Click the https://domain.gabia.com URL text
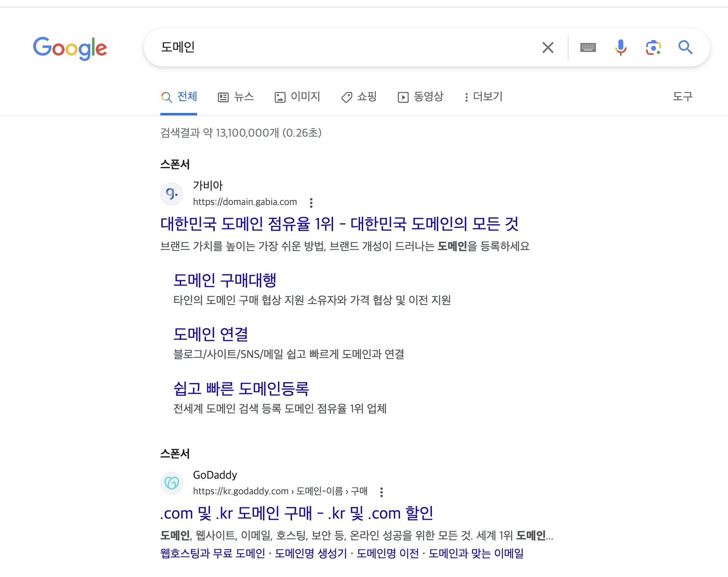This screenshot has height=577, width=728. (x=245, y=202)
